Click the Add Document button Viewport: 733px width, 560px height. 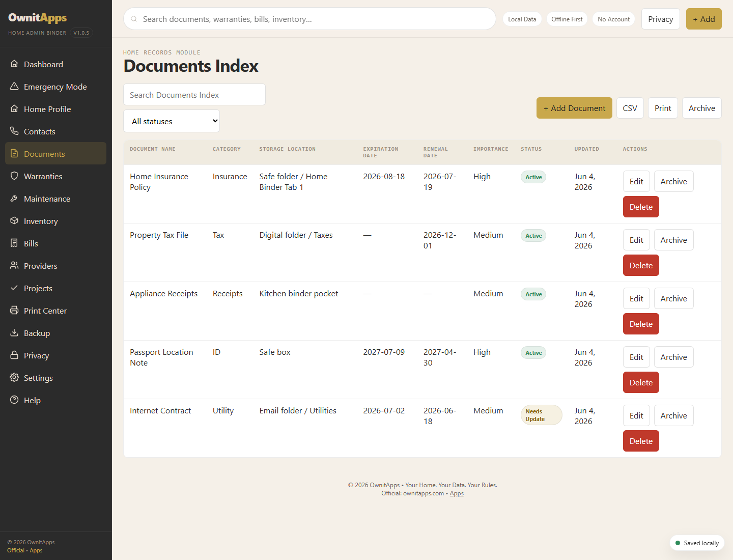pyautogui.click(x=574, y=108)
